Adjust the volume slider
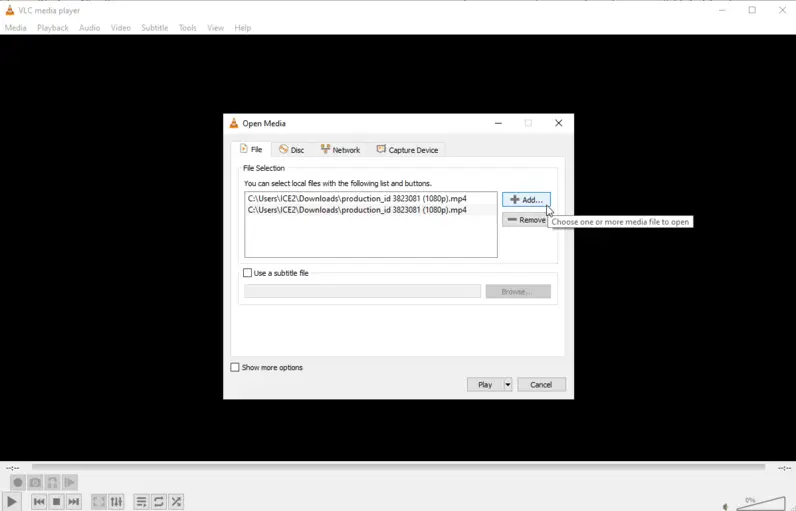This screenshot has width=796, height=511. [x=760, y=503]
